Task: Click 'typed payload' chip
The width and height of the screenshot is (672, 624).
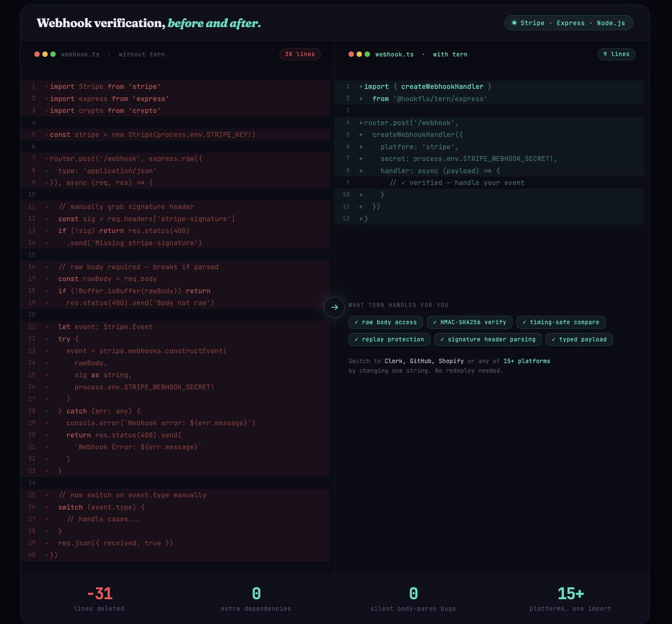Action: 579,339
